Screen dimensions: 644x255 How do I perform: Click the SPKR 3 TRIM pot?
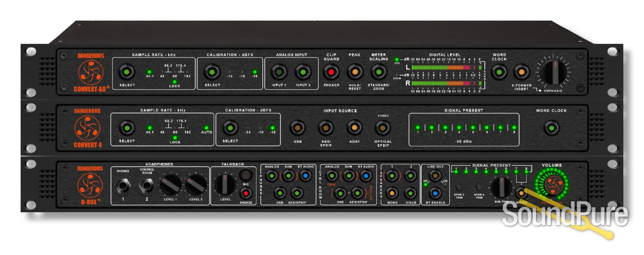[x=479, y=187]
